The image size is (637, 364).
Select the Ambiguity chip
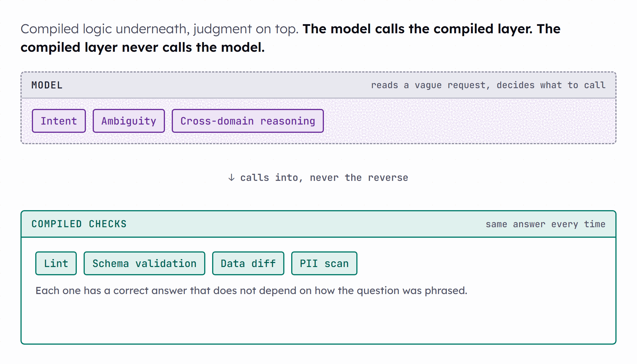tap(129, 121)
